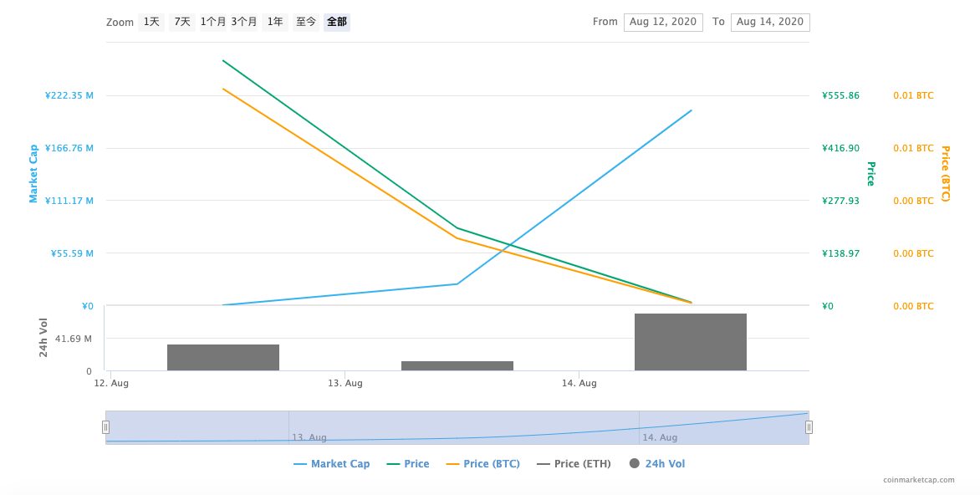Click the 13. Aug volume bar
The image size is (980, 495).
pos(457,365)
